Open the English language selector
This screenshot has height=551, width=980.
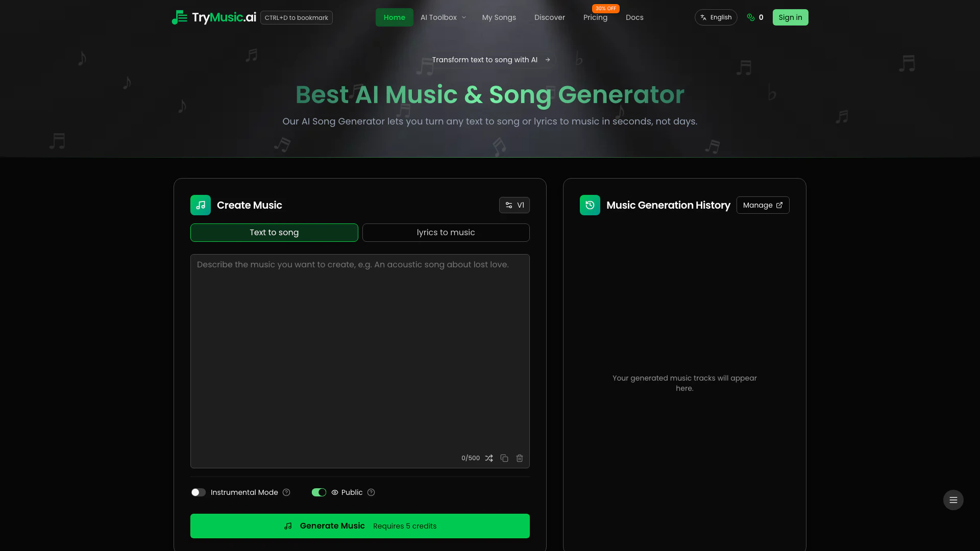click(x=716, y=17)
